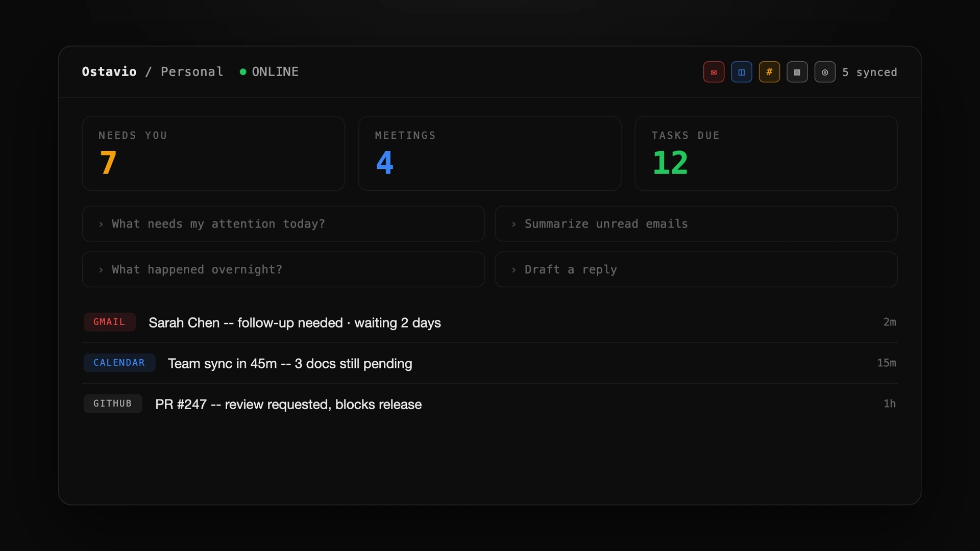980x551 pixels.
Task: Click the blue calendar columns integration icon
Action: [742, 72]
